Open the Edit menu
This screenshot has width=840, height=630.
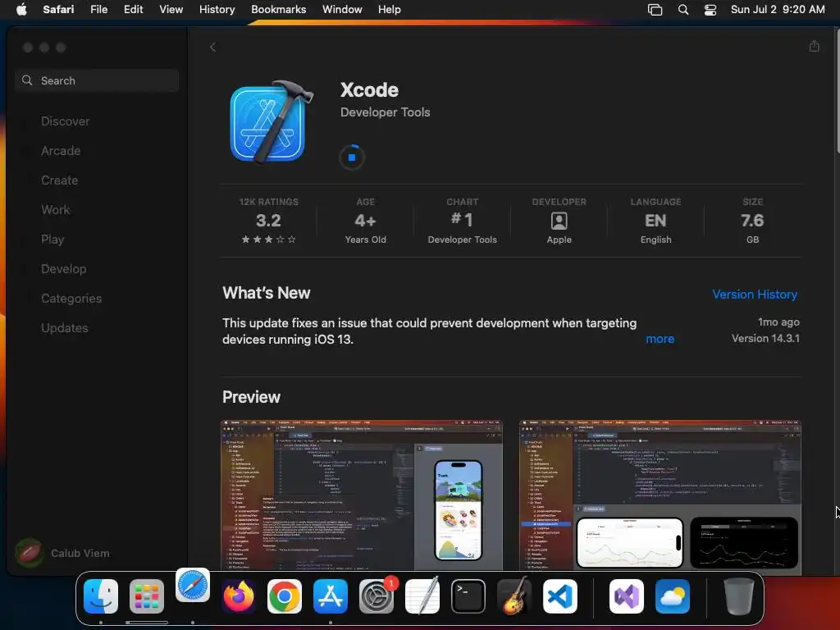tap(134, 9)
